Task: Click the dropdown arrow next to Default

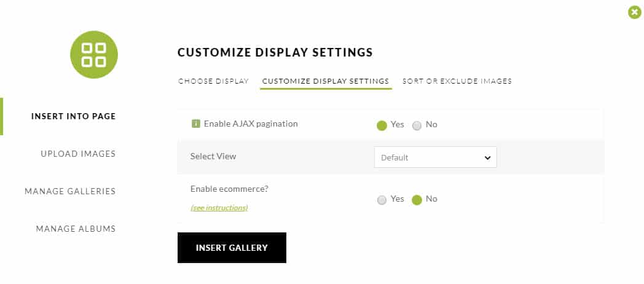Action: pyautogui.click(x=487, y=158)
